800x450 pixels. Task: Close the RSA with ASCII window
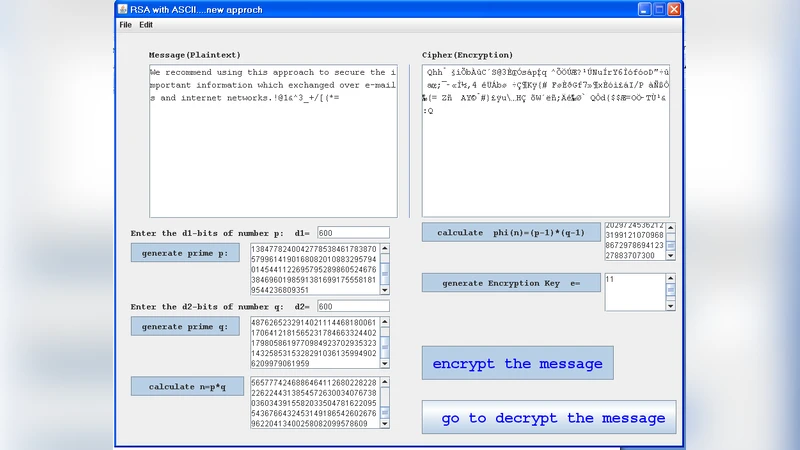[x=674, y=9]
